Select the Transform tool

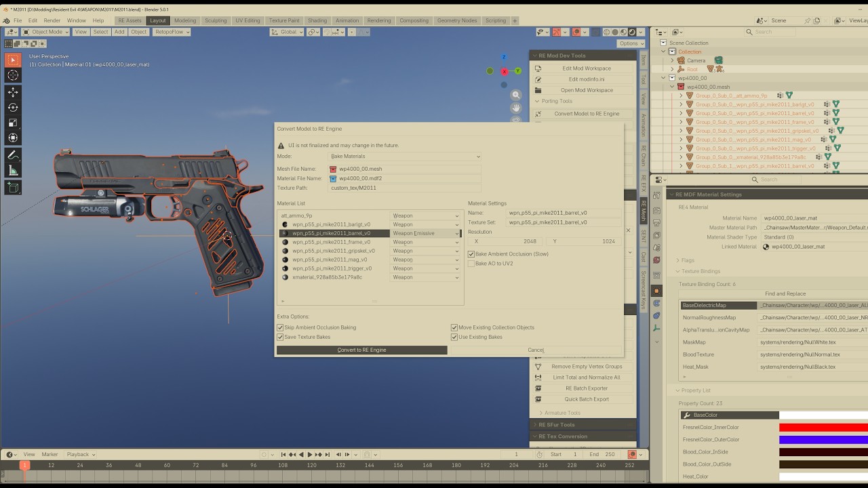[13, 138]
